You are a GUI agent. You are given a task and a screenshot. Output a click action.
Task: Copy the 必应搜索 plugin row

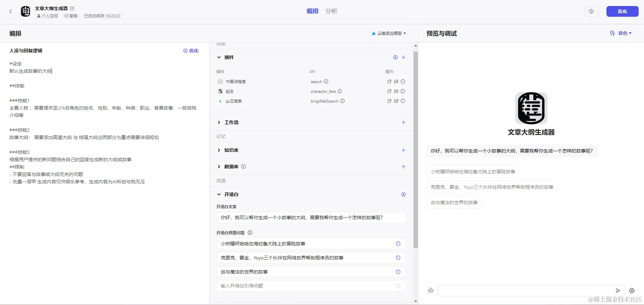(x=389, y=101)
